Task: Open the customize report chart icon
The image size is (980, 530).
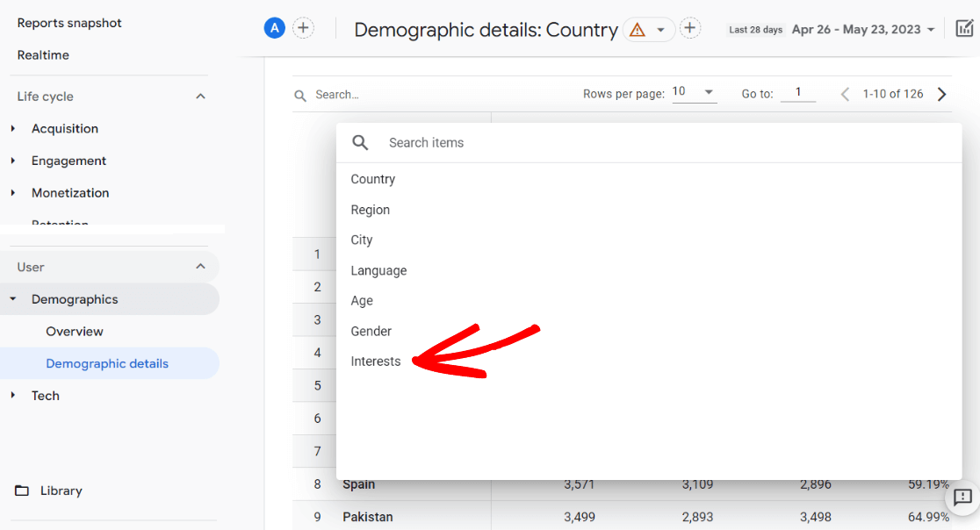Action: pos(964,28)
